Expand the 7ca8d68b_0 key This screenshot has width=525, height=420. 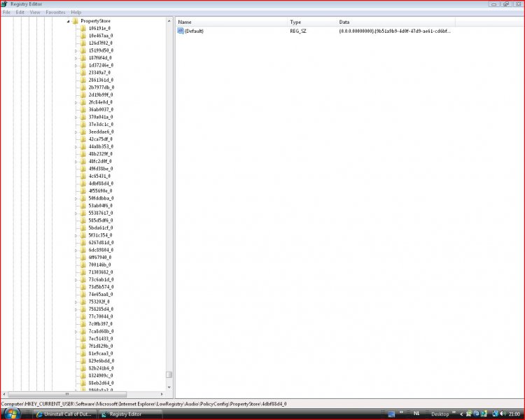76,331
